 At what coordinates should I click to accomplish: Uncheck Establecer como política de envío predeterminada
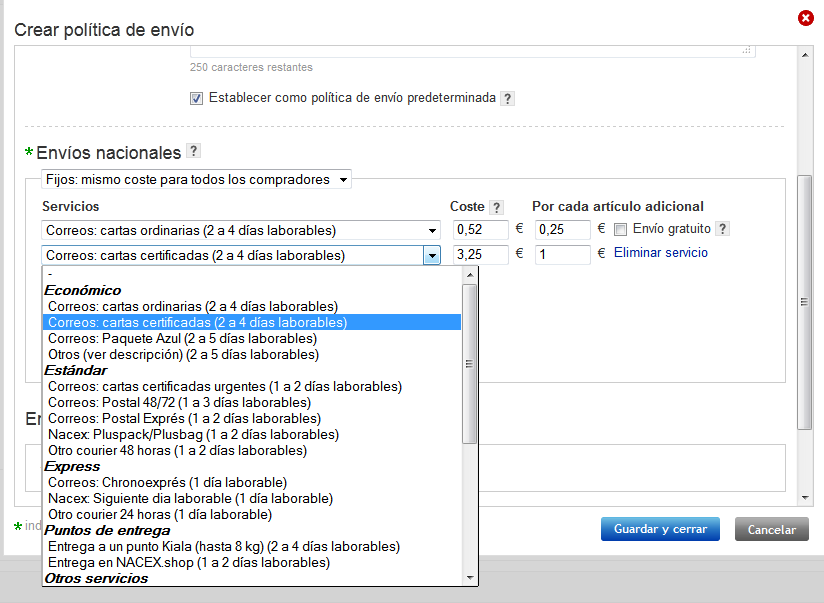point(196,98)
